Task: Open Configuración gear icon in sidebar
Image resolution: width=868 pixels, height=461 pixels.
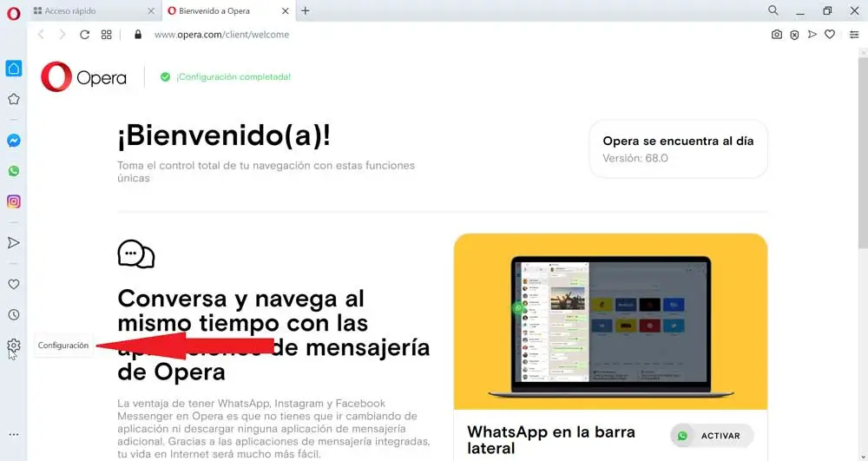Action: click(x=14, y=346)
